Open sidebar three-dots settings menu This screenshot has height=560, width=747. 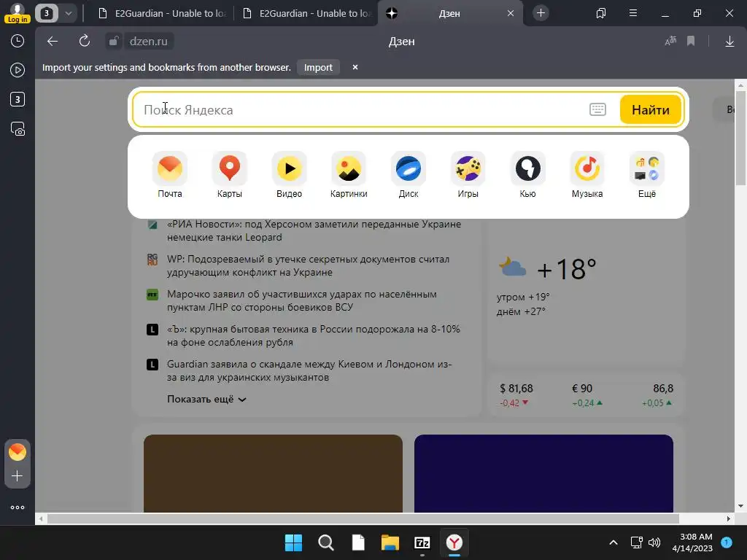point(18,507)
